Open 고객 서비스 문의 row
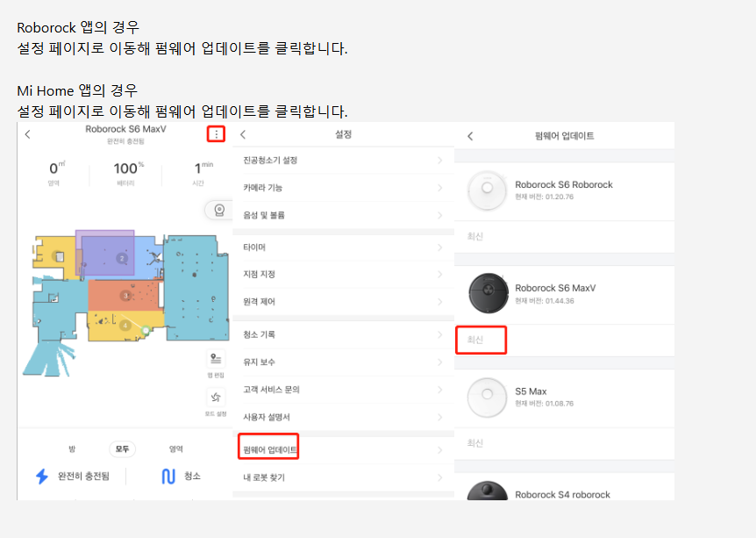Viewport: 756px width, 538px height. (x=343, y=390)
